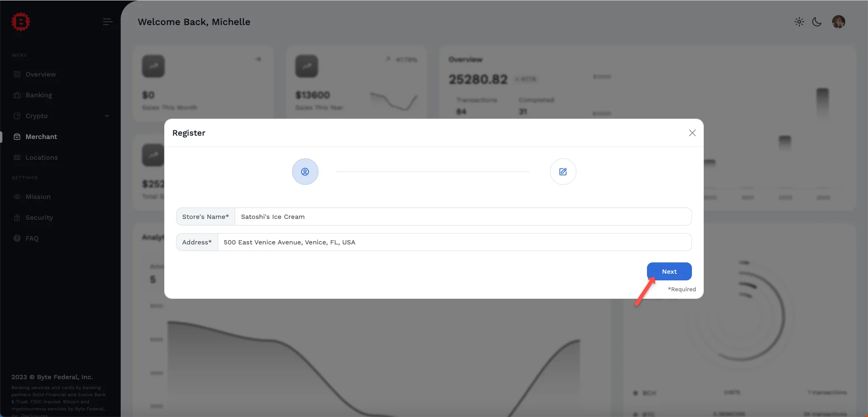Click the Mission eye icon in sidebar
The width and height of the screenshot is (868, 417).
[17, 197]
